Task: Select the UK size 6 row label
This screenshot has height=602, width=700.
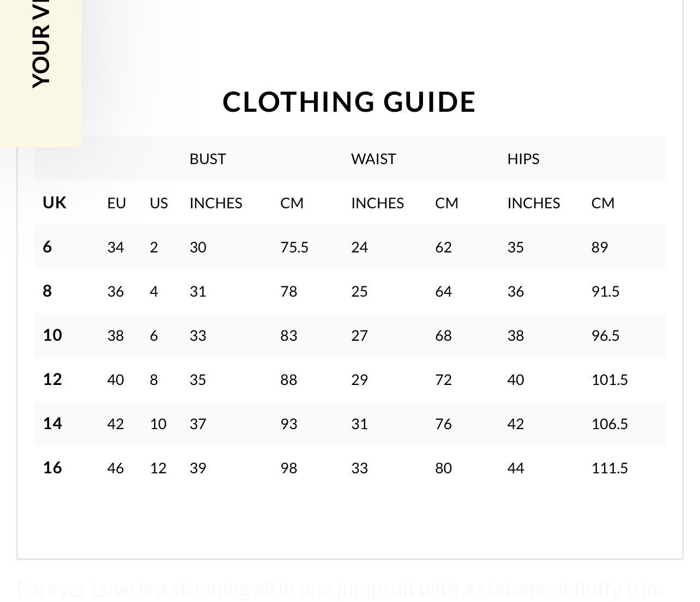Action: coord(47,247)
